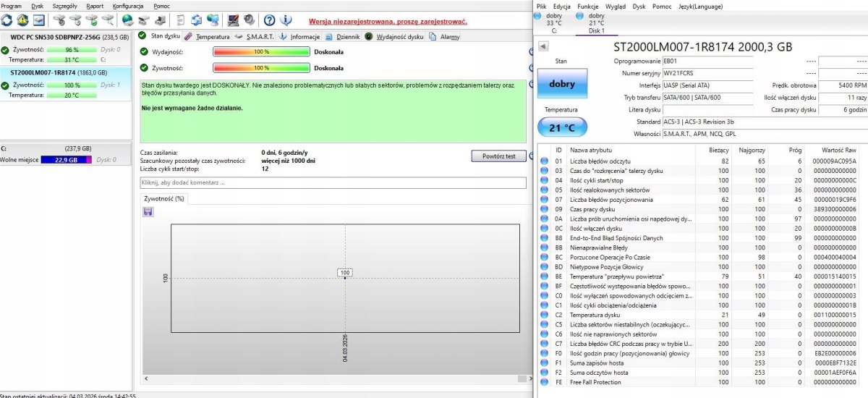Save the health chart using floppy icon
The image size is (868, 398).
pos(148,211)
